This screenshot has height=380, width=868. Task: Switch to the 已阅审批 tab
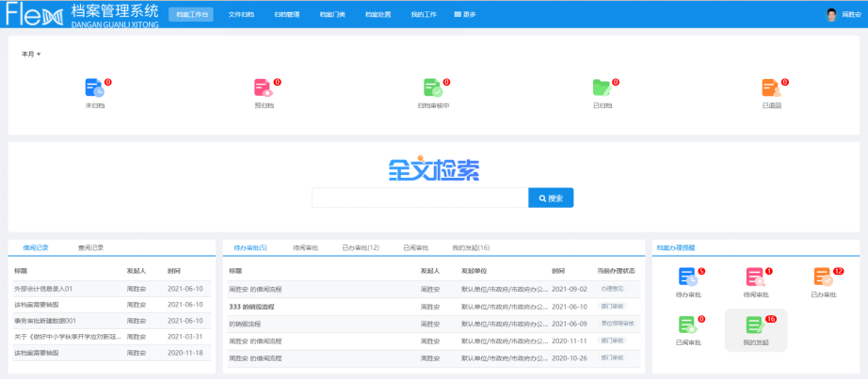pyautogui.click(x=416, y=247)
